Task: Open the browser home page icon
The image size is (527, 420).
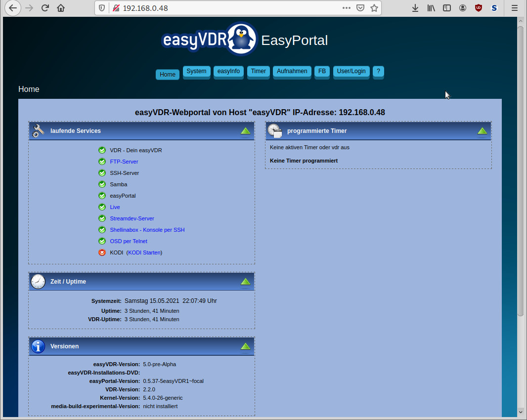Action: click(x=61, y=8)
